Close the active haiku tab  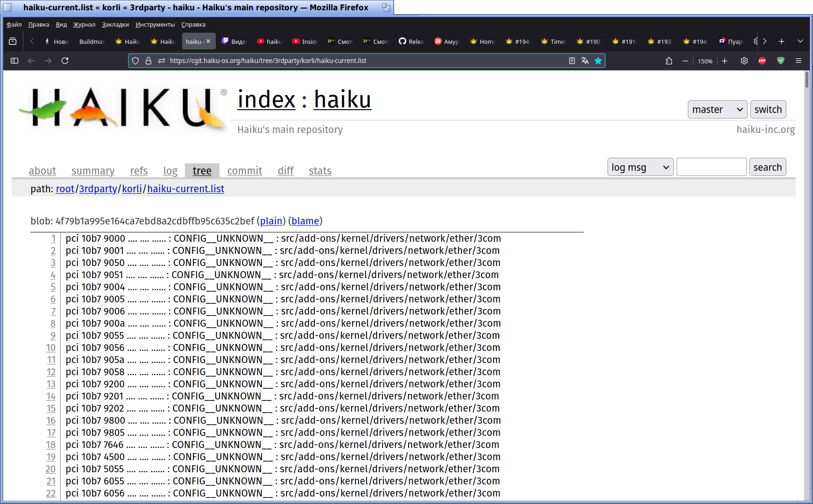tap(208, 42)
